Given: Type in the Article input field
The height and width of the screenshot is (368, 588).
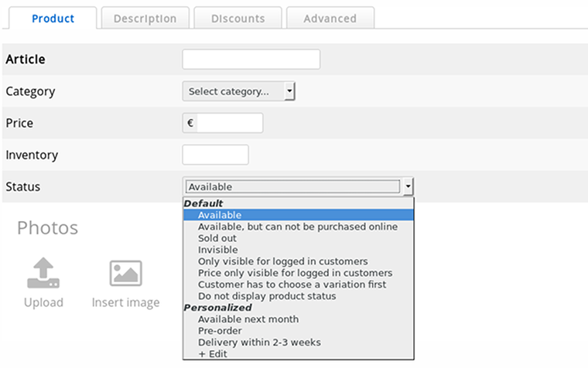Looking at the screenshot, I should coord(251,60).
